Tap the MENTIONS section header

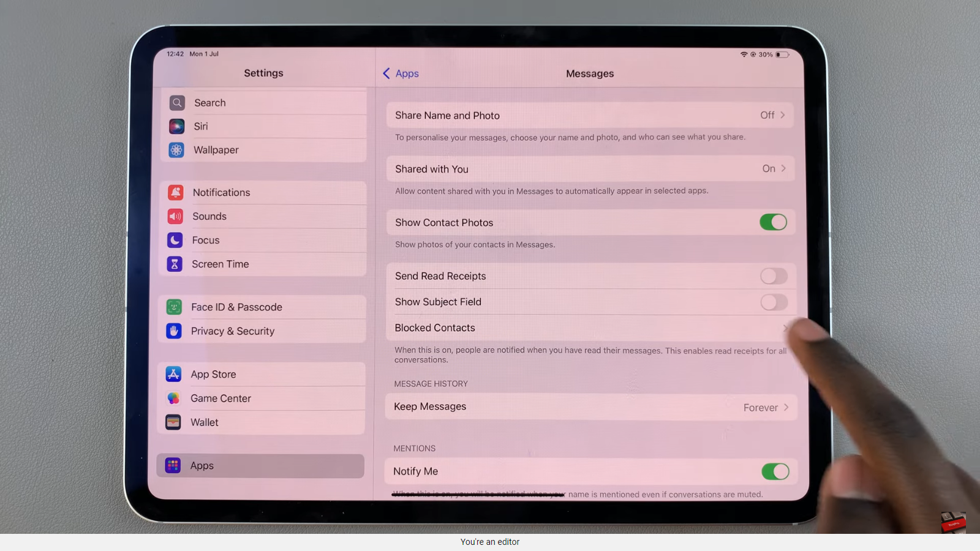pos(415,448)
